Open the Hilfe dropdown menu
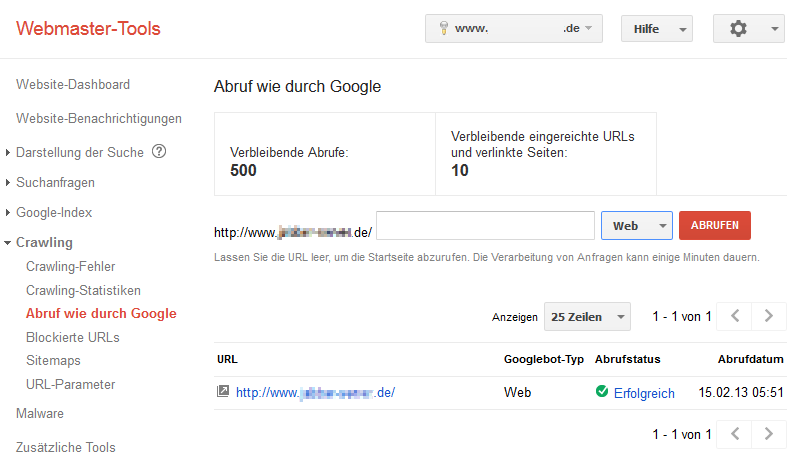 click(656, 29)
